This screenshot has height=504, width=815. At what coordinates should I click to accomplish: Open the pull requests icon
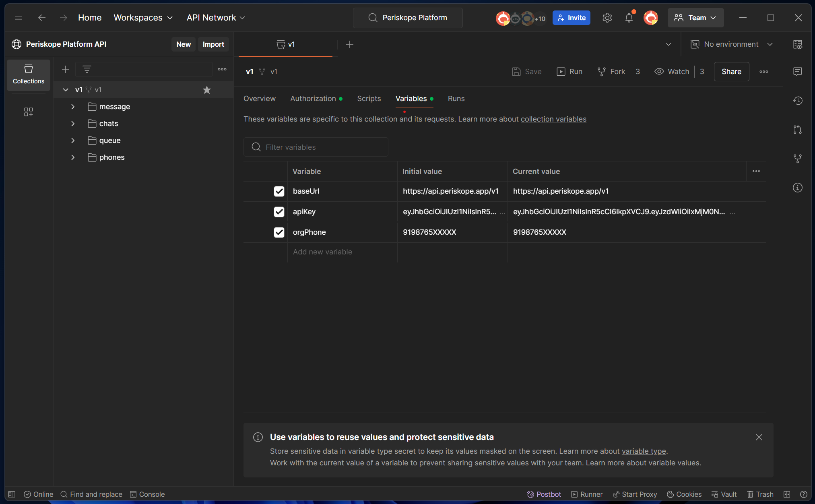[x=798, y=130]
